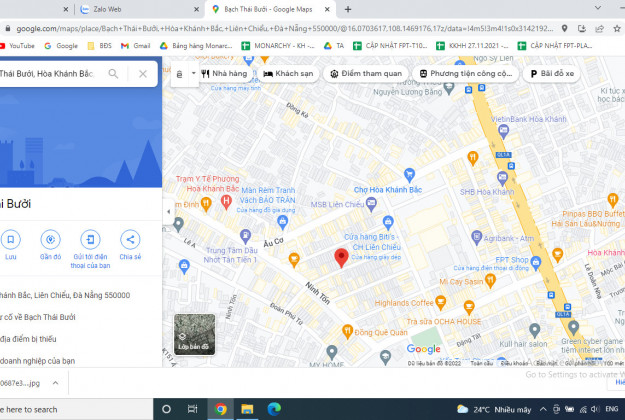Click the Chia sẻ (share) icon
The height and width of the screenshot is (420, 625).
click(x=130, y=239)
